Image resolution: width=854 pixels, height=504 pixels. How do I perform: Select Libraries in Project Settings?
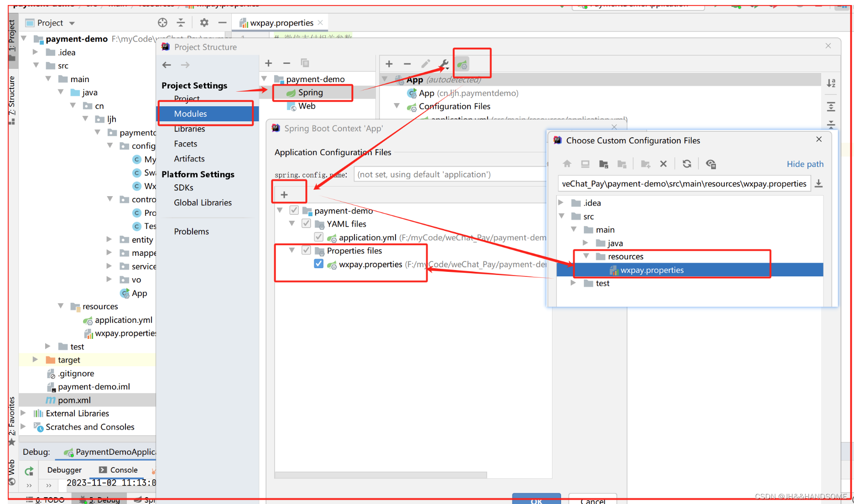(189, 129)
